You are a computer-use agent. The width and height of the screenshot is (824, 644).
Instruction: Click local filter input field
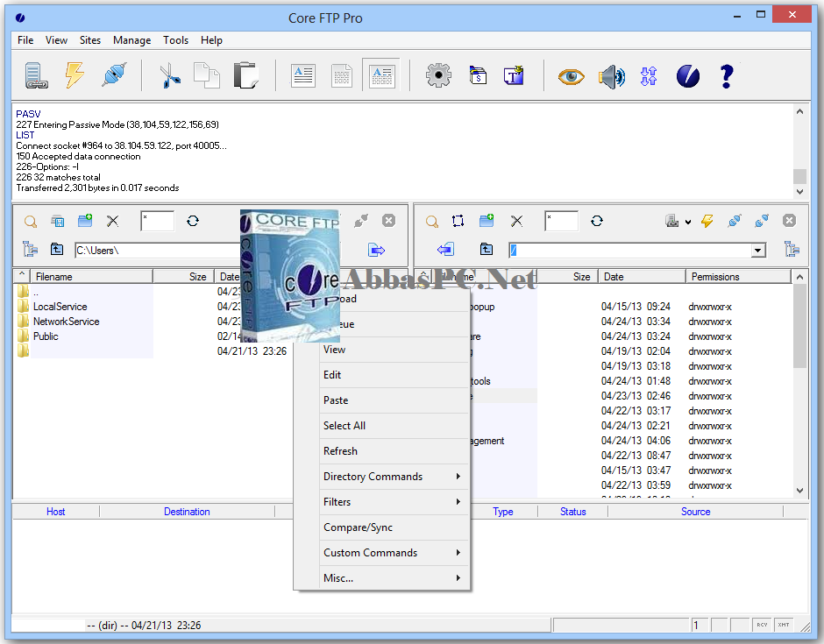coord(157,221)
